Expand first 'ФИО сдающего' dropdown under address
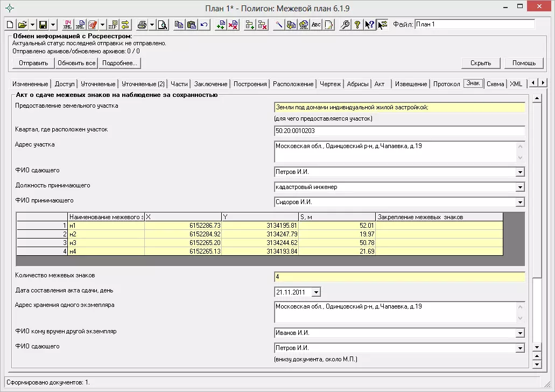 click(x=520, y=172)
